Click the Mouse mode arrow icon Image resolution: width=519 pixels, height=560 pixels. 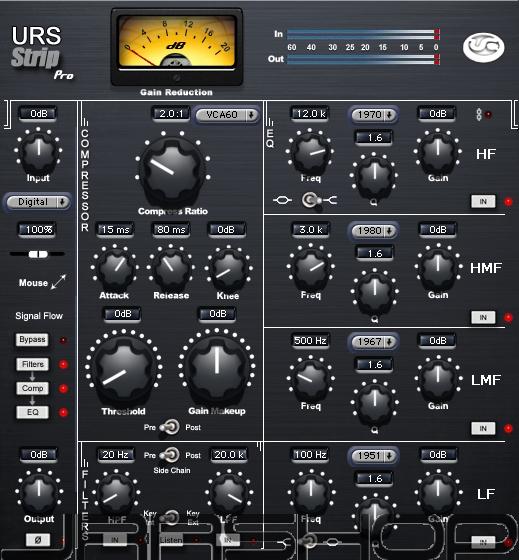click(x=59, y=282)
